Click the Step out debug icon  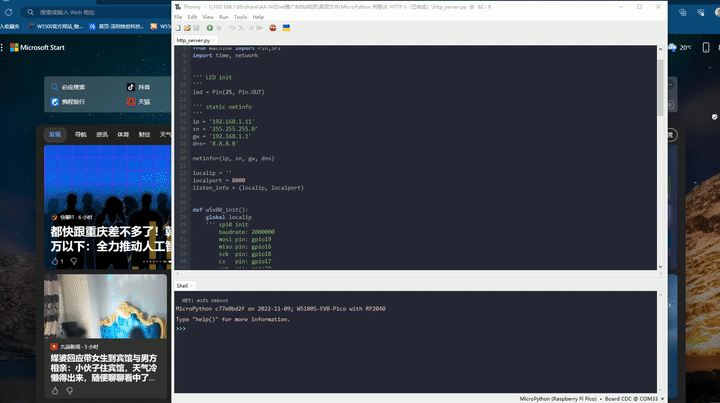(x=250, y=28)
